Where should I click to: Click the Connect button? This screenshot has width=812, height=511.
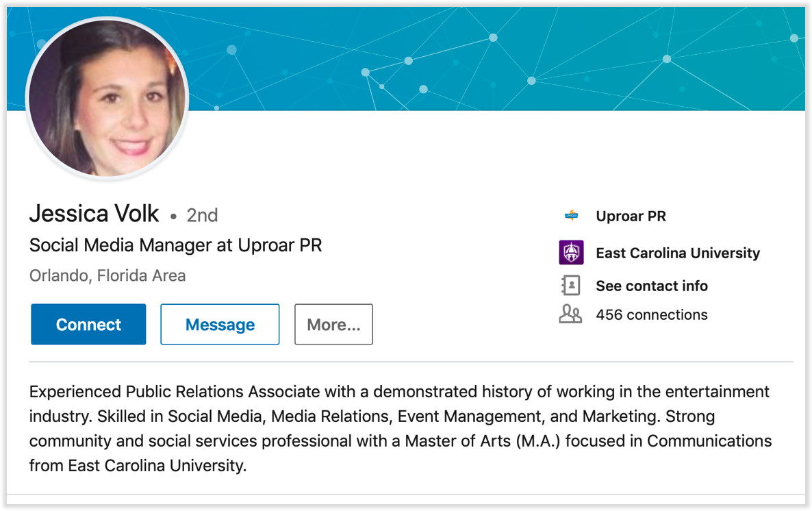88,324
